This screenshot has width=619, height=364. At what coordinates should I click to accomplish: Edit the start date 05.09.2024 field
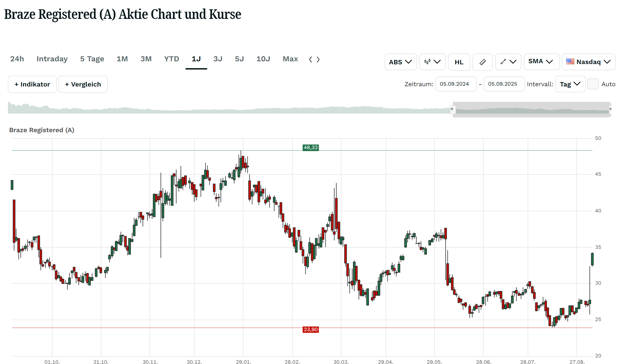(x=456, y=84)
